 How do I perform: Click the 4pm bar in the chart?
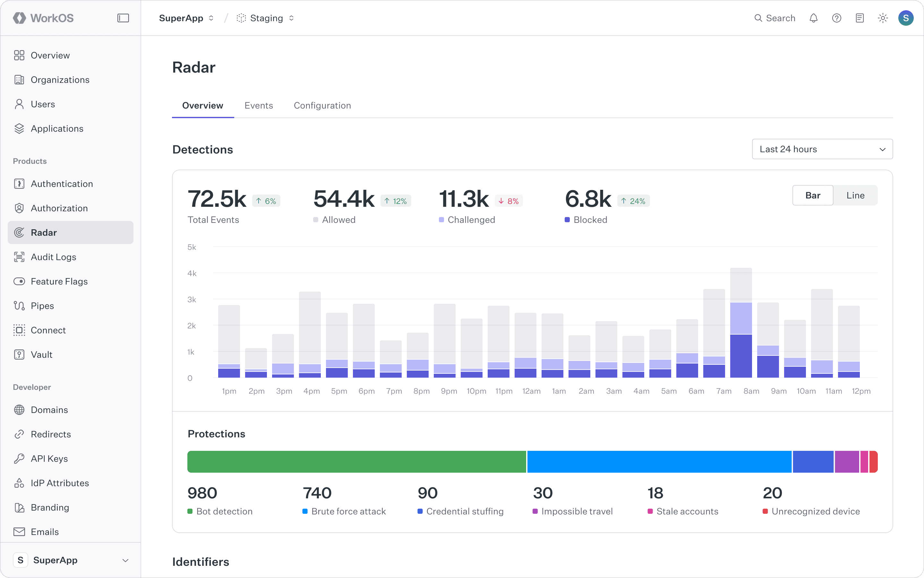point(310,335)
